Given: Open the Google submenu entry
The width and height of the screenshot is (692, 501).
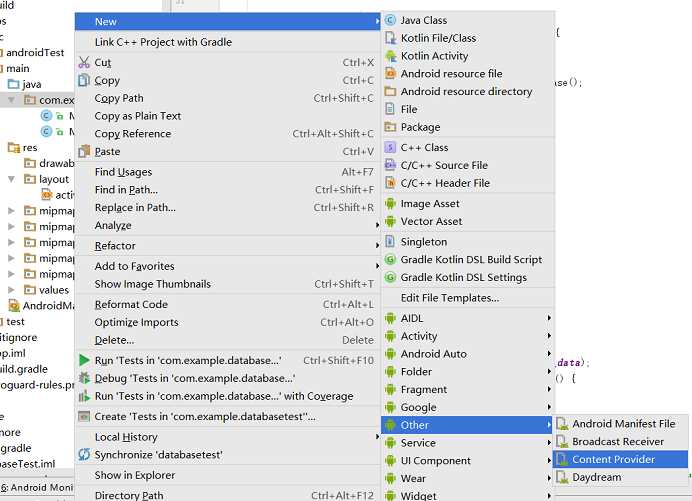Looking at the screenshot, I should (x=467, y=407).
